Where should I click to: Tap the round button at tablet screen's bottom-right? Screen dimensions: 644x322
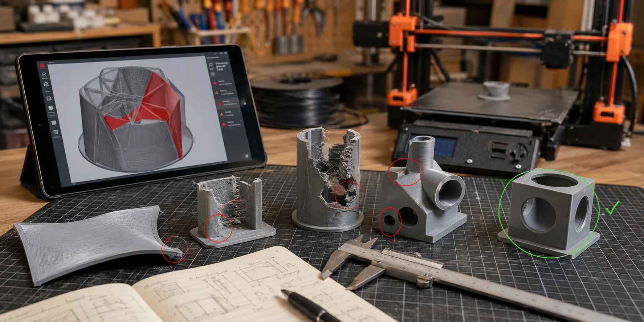point(247,156)
